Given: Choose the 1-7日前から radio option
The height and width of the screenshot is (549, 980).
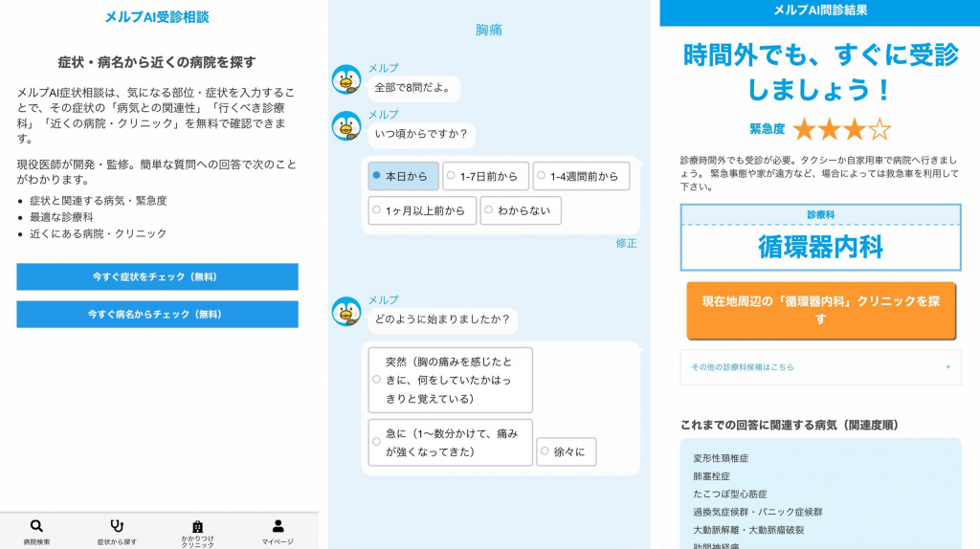Looking at the screenshot, I should click(485, 176).
